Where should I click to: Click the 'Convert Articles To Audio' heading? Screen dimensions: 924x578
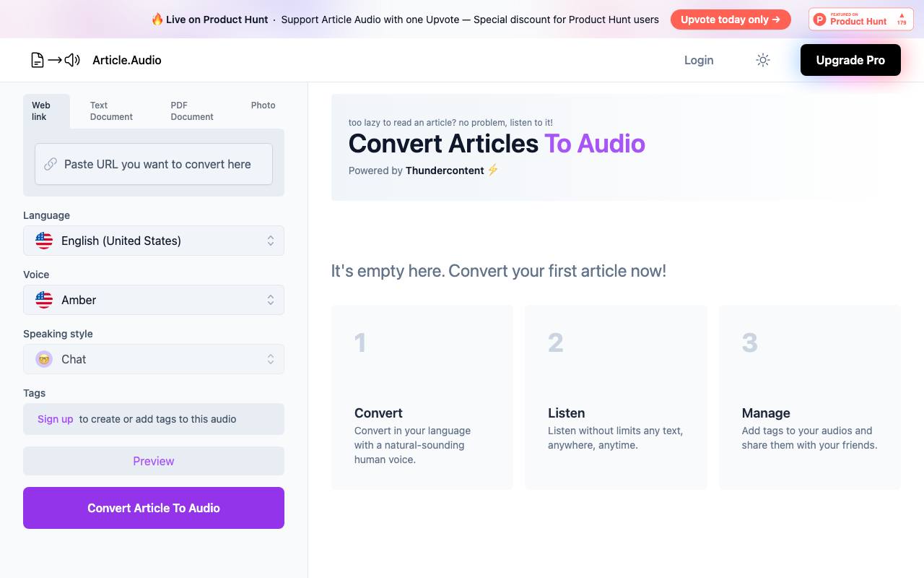(497, 143)
